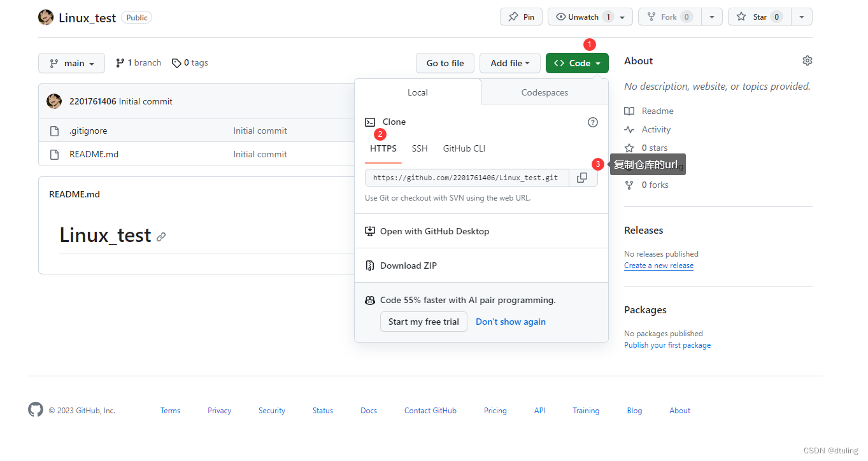Click the About settings gear icon
The image size is (868, 461).
pos(808,60)
